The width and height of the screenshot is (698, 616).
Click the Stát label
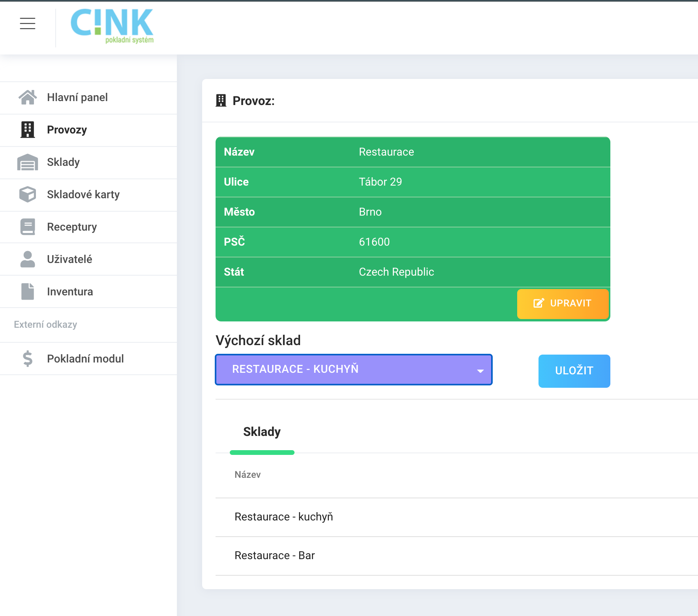[234, 272]
